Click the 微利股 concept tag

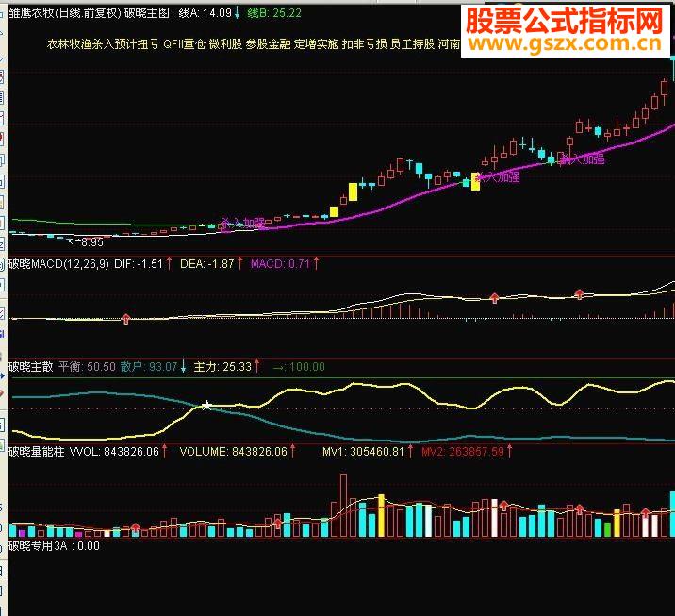click(x=225, y=44)
